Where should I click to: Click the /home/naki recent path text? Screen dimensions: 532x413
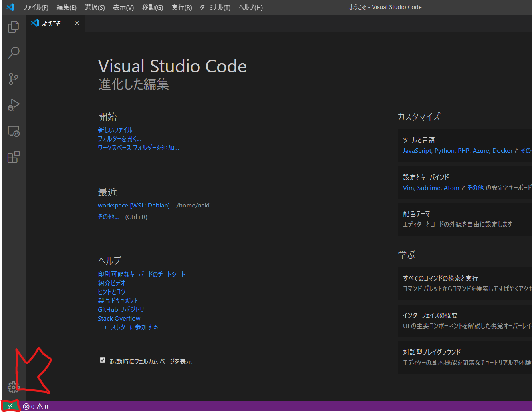coord(193,206)
